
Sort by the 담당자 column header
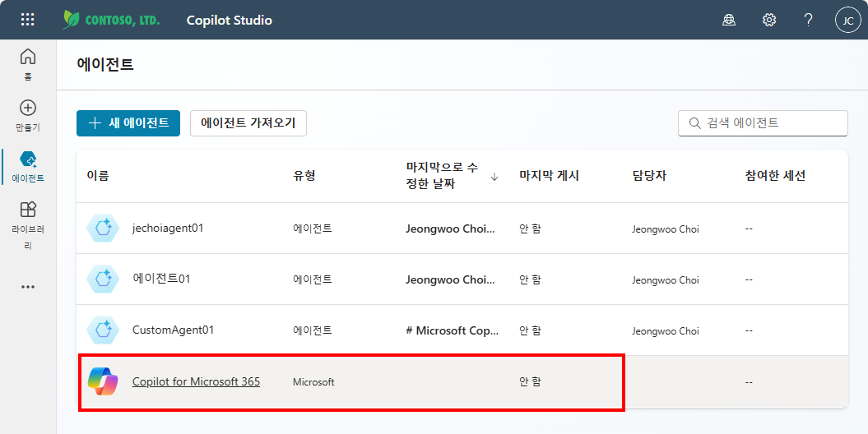pyautogui.click(x=649, y=176)
